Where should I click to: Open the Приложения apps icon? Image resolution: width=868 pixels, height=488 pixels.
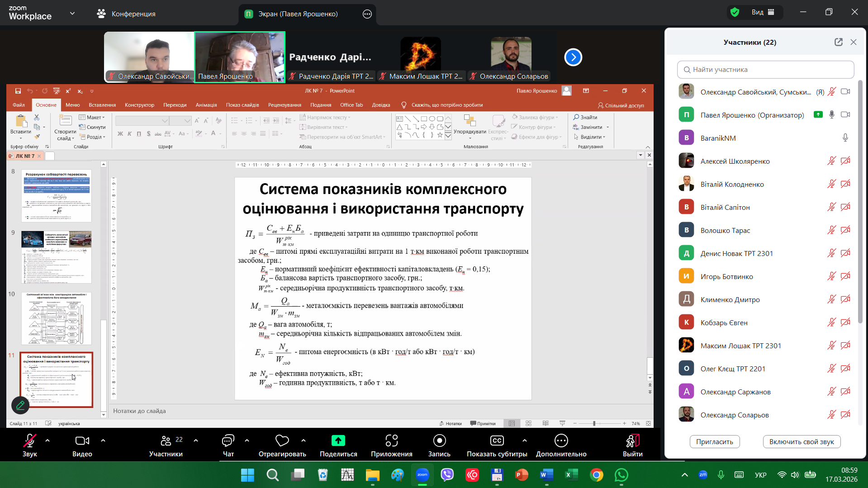(391, 441)
